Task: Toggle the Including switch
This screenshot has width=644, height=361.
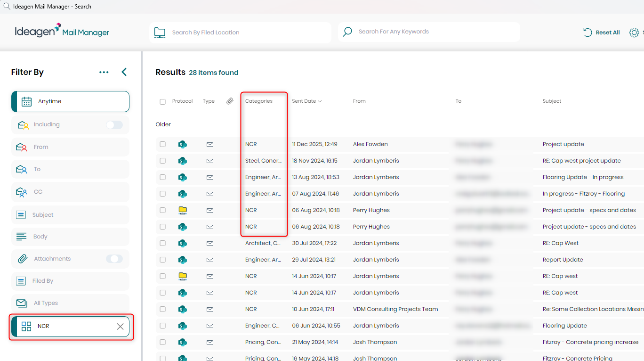Action: click(x=114, y=125)
